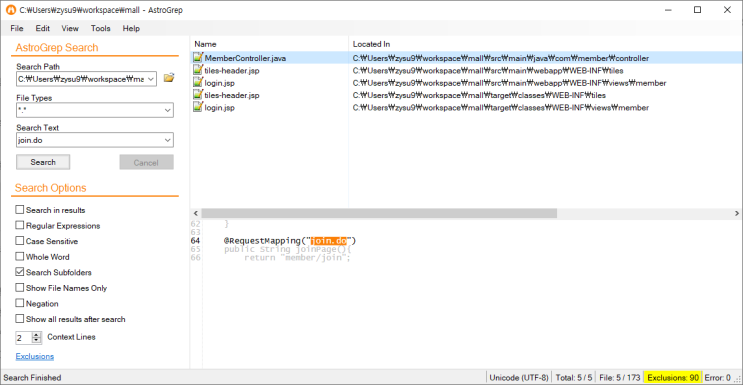
Task: Decrease Context Lines with down arrow
Action: click(x=36, y=340)
